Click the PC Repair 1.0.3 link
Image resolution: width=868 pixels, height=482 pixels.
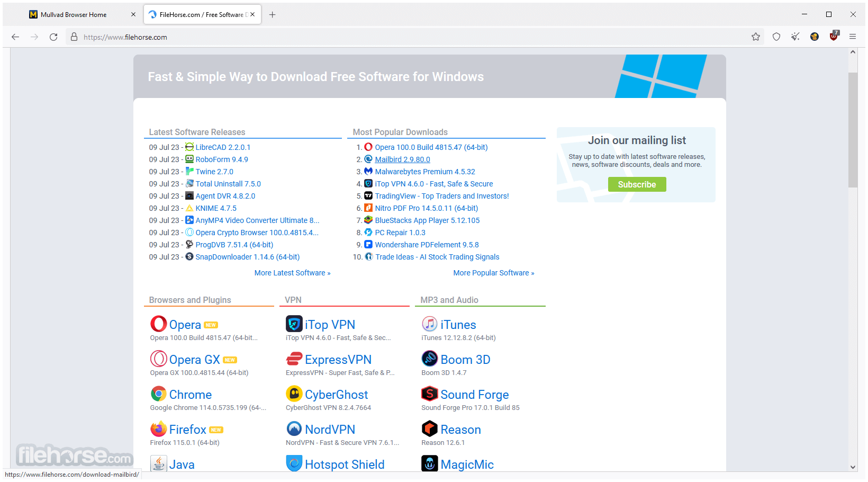(400, 233)
